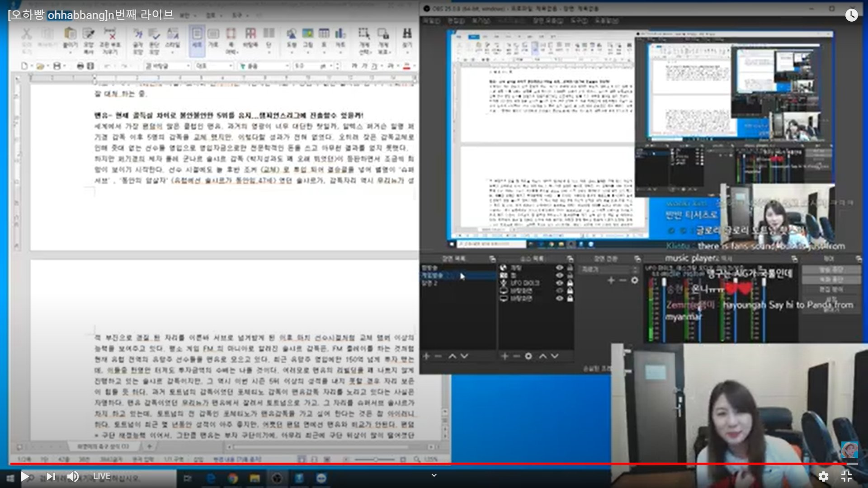
Task: Toggle lock on fourth OBS source row
Action: (x=570, y=291)
